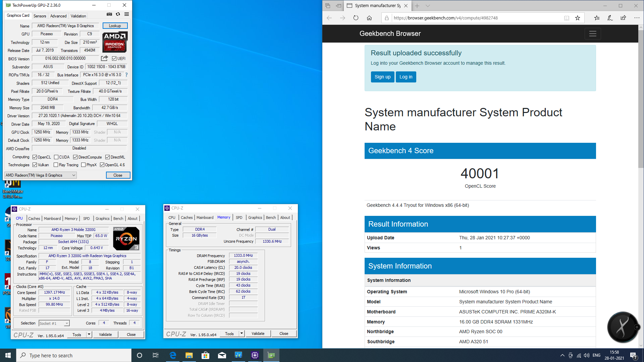Click the GPU-Z refresh icon
The width and height of the screenshot is (644, 362).
[118, 14]
